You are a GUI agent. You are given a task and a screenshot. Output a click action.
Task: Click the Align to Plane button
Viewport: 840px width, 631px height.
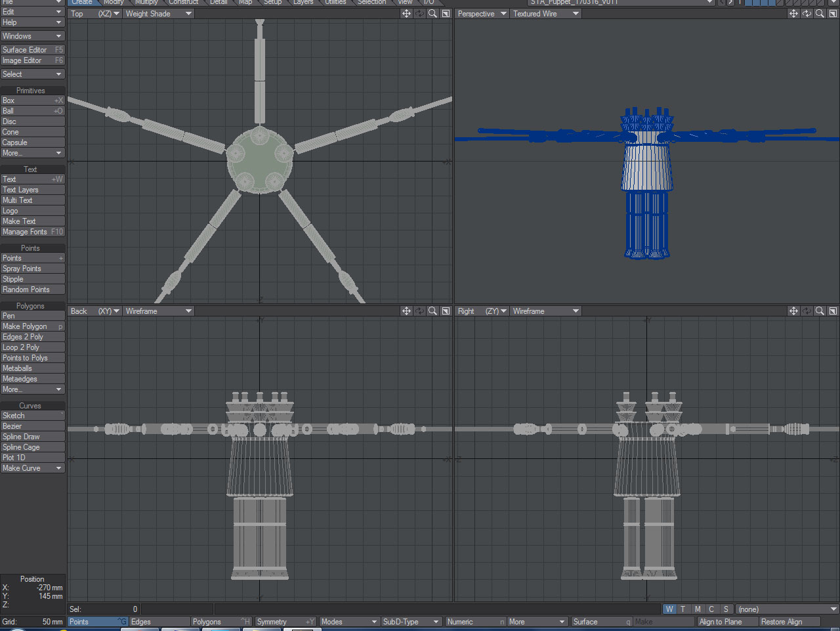(726, 621)
